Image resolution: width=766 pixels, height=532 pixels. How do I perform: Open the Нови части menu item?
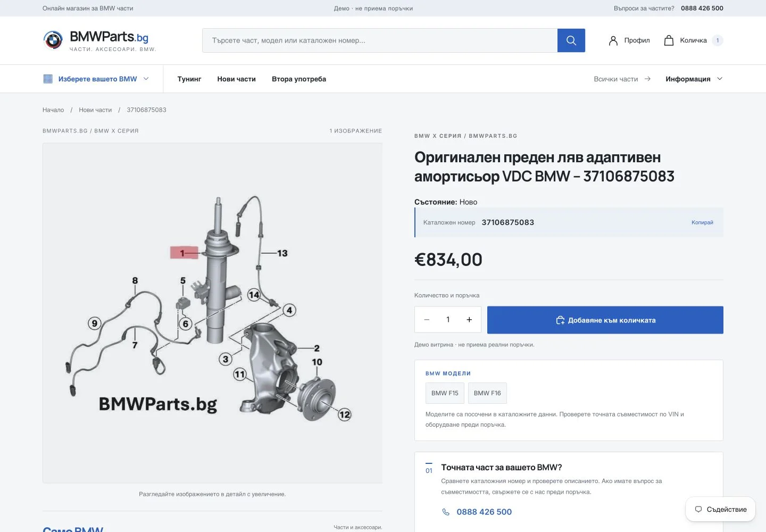(236, 79)
